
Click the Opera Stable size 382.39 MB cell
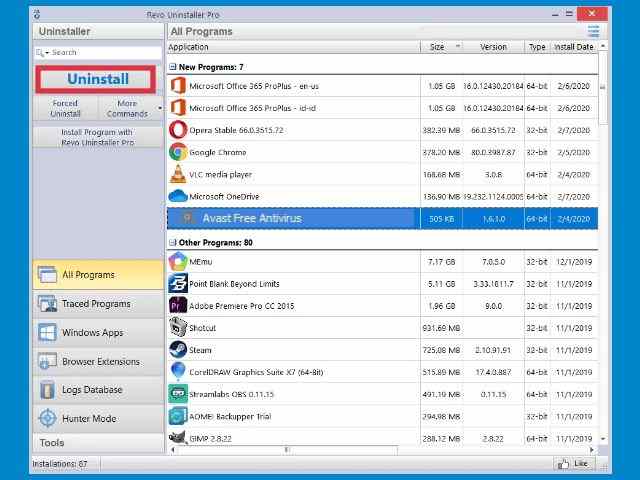tap(442, 130)
